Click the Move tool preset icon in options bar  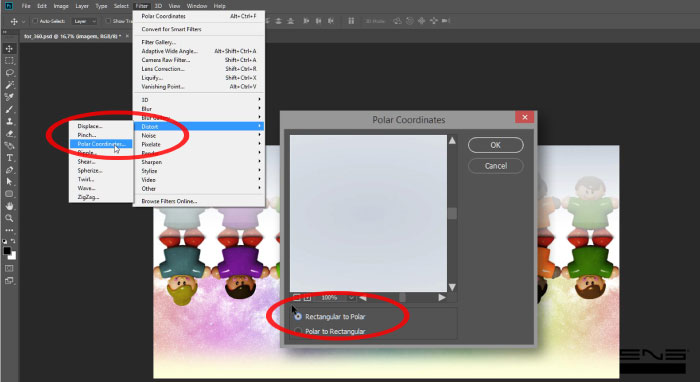14,21
